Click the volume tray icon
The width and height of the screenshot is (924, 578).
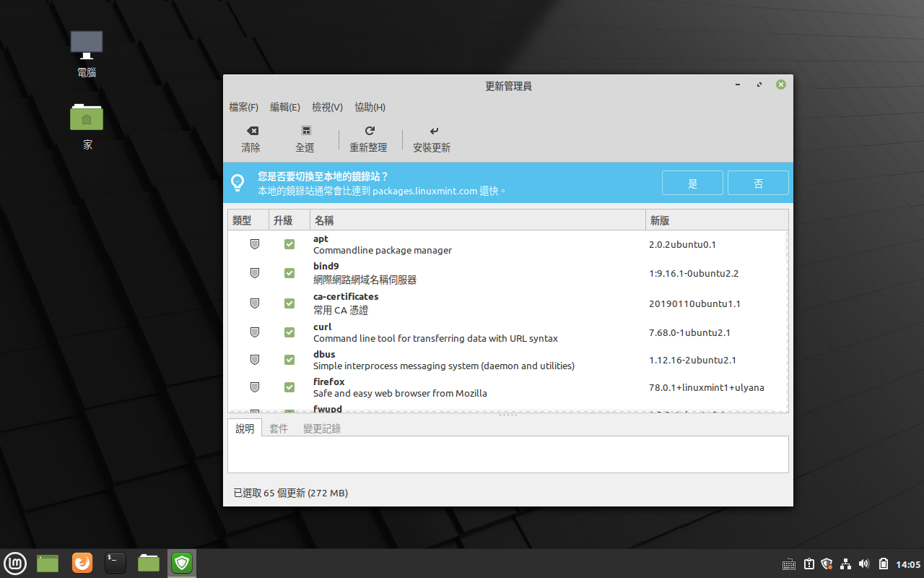coord(865,564)
